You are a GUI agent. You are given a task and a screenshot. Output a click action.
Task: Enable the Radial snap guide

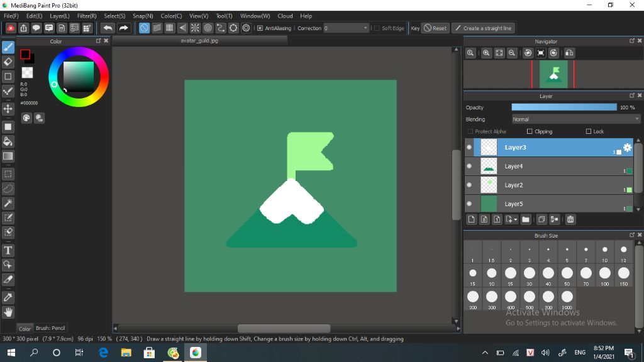[195, 28]
